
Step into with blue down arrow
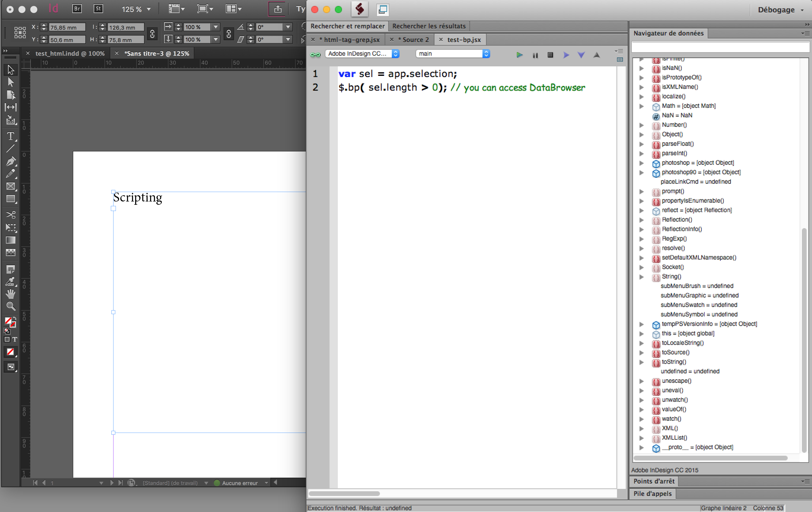(581, 55)
